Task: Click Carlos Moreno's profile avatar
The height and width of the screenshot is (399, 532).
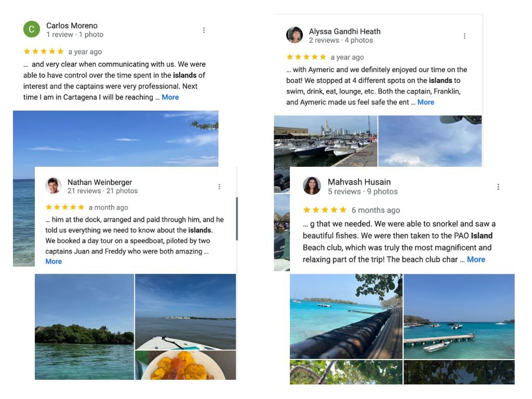Action: pyautogui.click(x=32, y=29)
